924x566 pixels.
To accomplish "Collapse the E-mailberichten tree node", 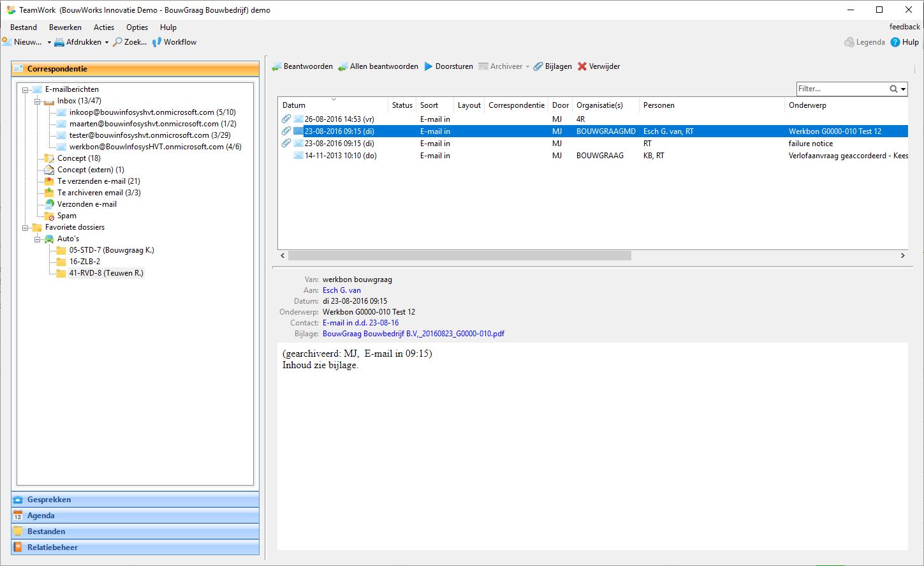I will click(x=26, y=90).
